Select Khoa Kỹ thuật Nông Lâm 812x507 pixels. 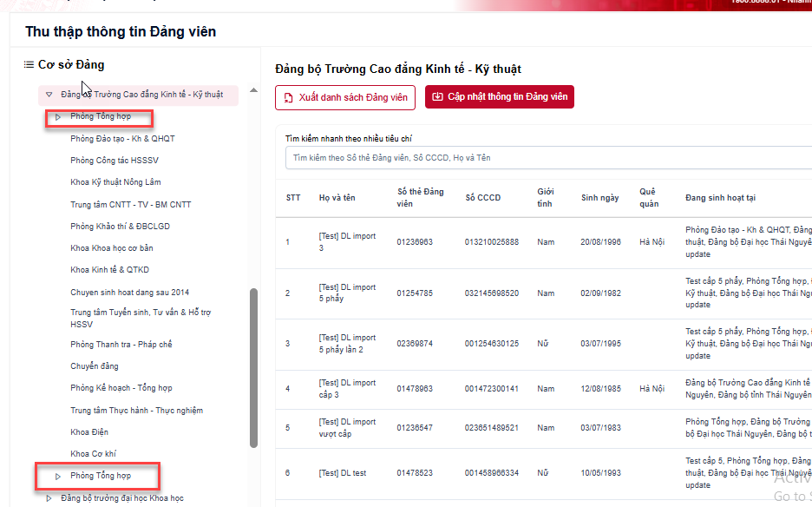click(x=121, y=182)
